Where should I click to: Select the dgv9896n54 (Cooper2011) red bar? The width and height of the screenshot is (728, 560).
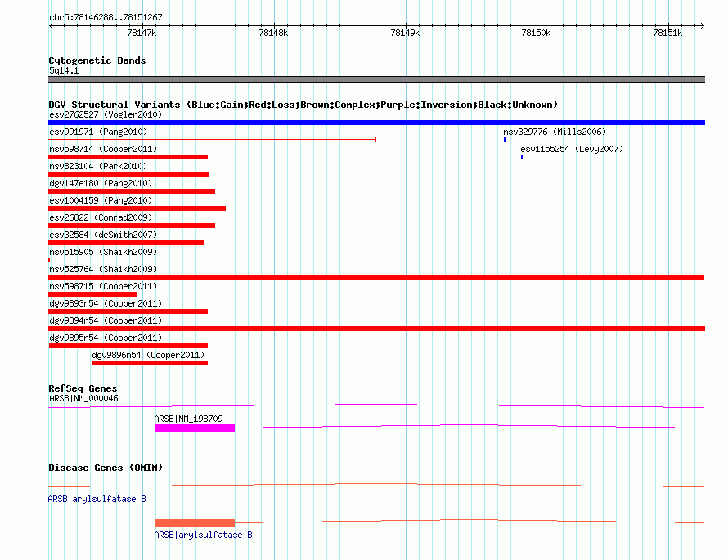click(150, 363)
